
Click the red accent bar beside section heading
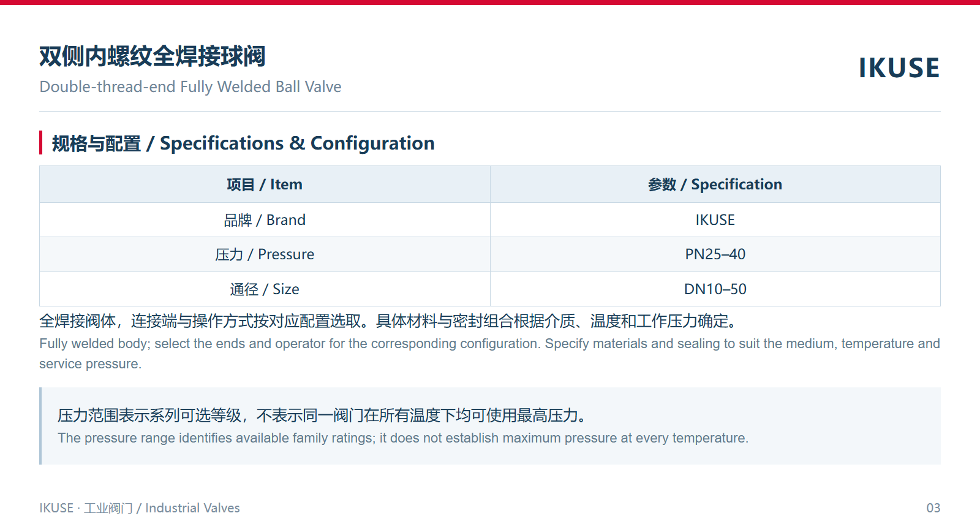point(40,142)
